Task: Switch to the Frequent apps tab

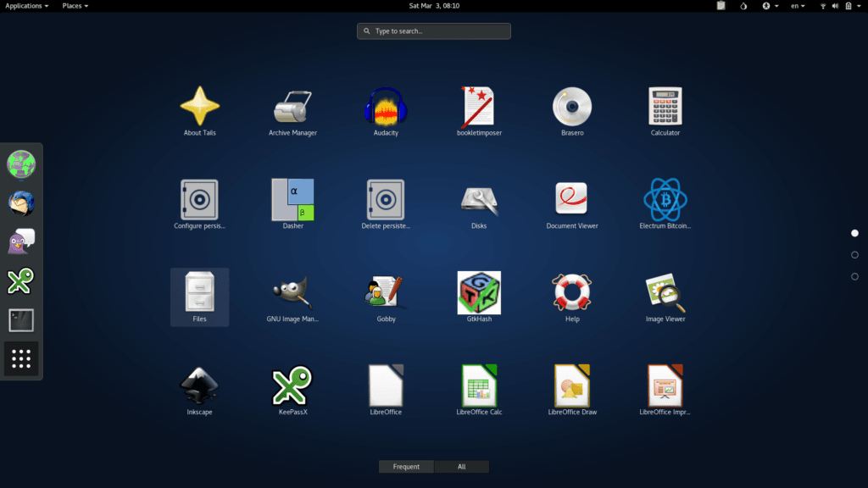Action: [x=406, y=467]
